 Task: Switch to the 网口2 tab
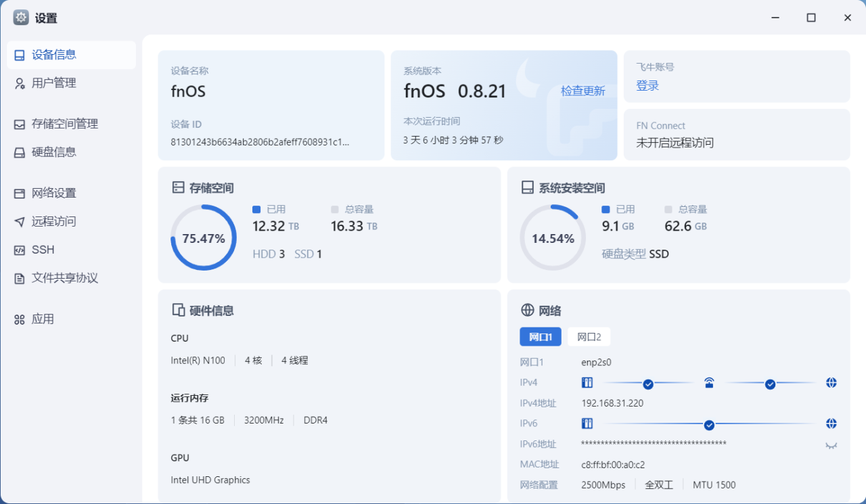pyautogui.click(x=589, y=337)
